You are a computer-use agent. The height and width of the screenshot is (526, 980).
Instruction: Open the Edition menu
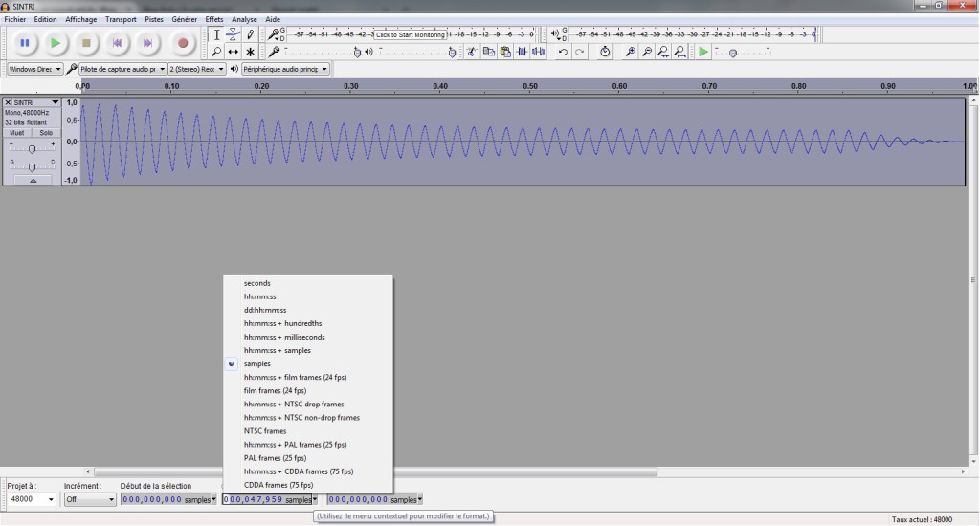tap(45, 19)
